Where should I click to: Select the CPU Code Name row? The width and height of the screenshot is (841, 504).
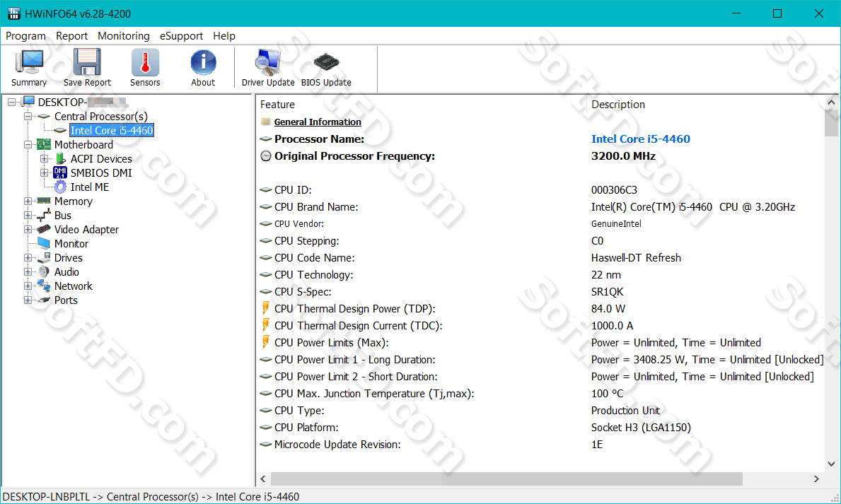click(x=540, y=258)
